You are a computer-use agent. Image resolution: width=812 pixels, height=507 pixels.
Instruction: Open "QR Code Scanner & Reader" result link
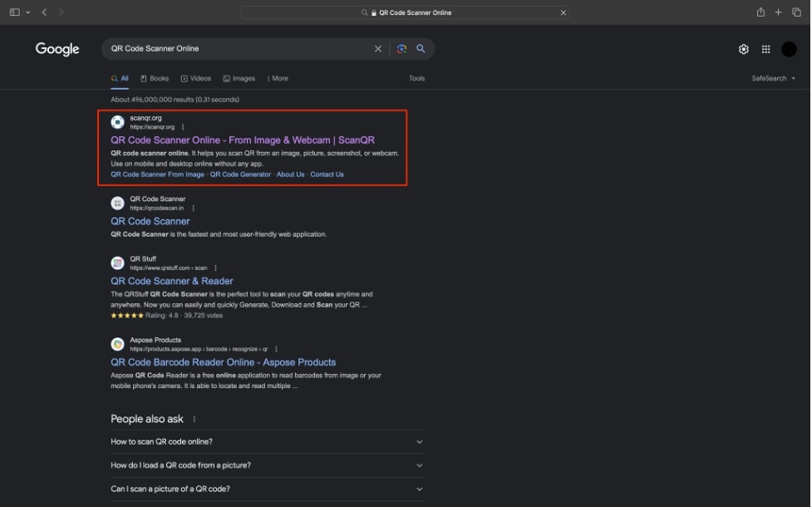[x=172, y=281]
